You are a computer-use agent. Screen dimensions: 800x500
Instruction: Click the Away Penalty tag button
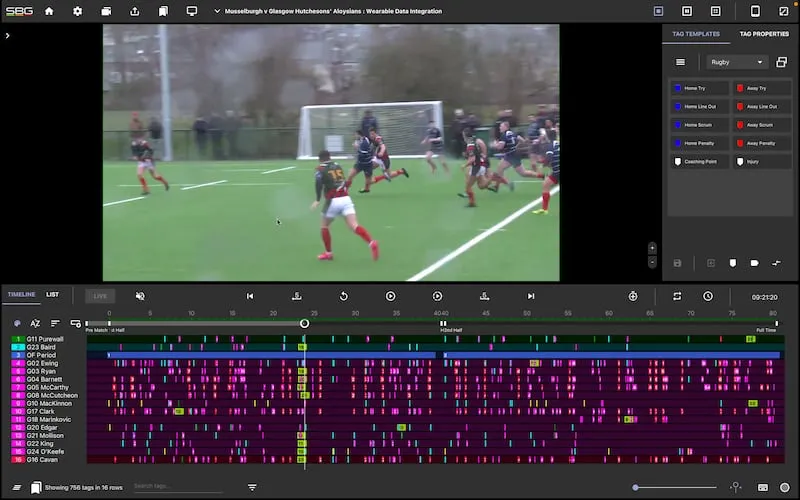point(762,143)
